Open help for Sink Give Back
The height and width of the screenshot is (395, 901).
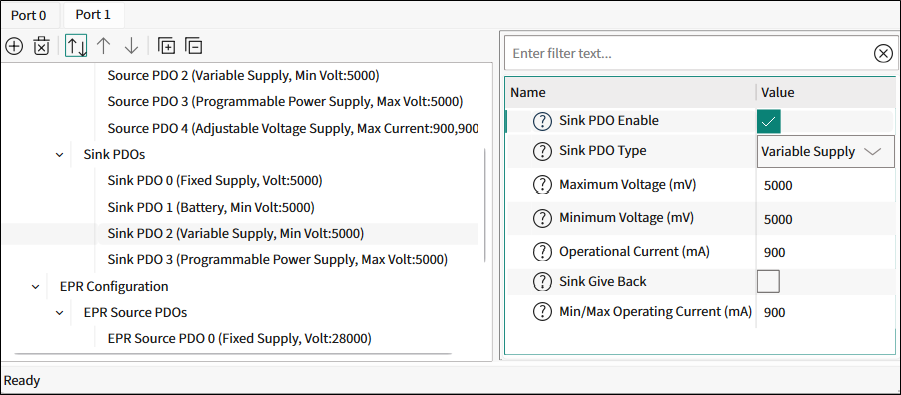point(542,282)
